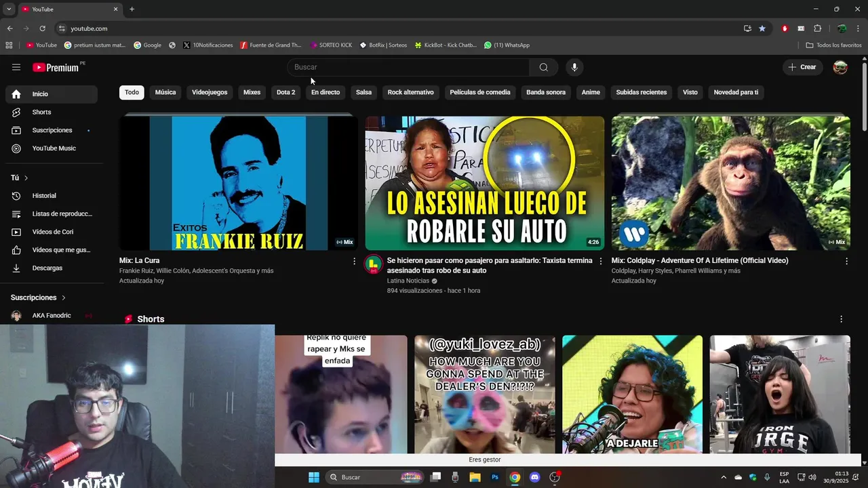This screenshot has width=868, height=488.
Task: Go to Inicio in the sidebar
Action: click(52, 94)
